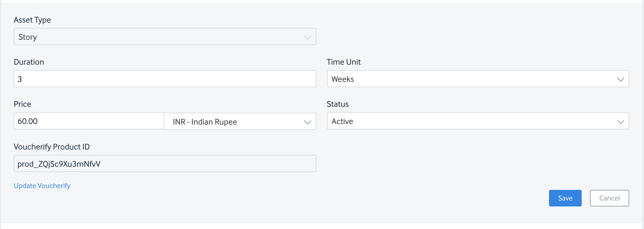Click the Time Unit field label
644x229 pixels.
point(344,62)
